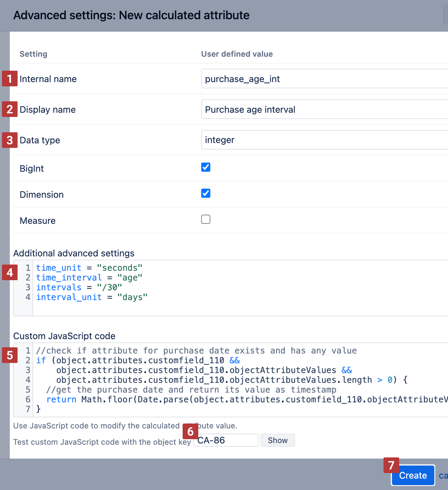The height and width of the screenshot is (490, 448).
Task: Click the intervals = "/30" line
Action: click(x=79, y=287)
